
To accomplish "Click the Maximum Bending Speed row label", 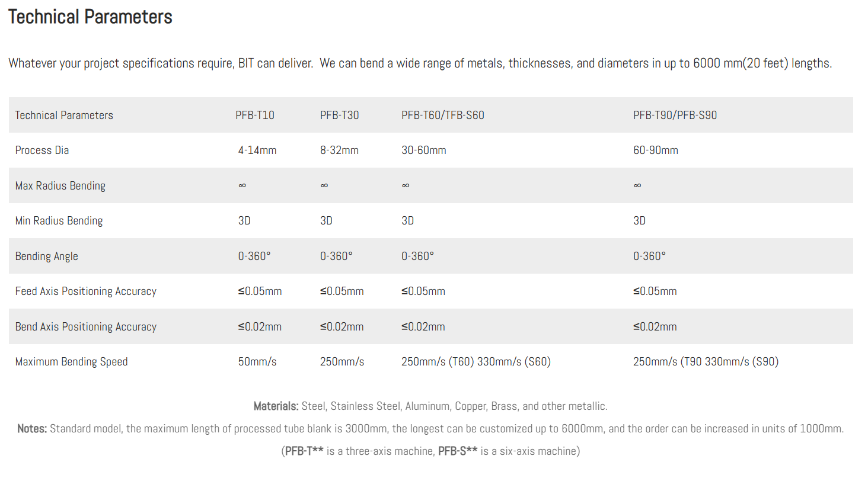I will 72,362.
